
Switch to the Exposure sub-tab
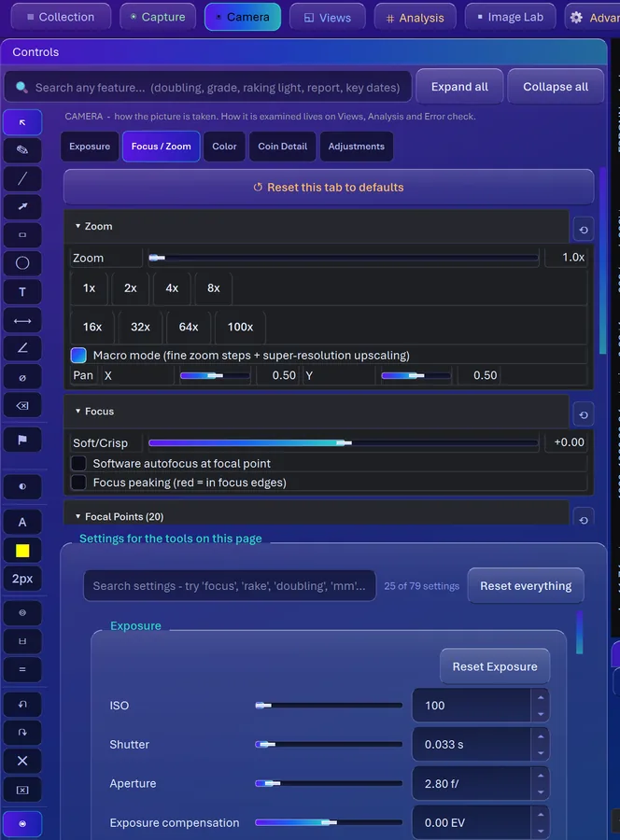pos(90,147)
